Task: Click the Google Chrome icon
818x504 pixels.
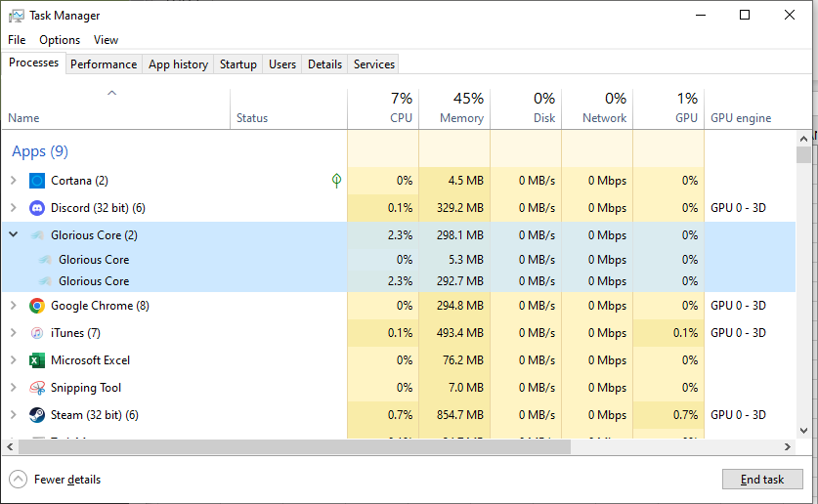Action: pyautogui.click(x=37, y=306)
